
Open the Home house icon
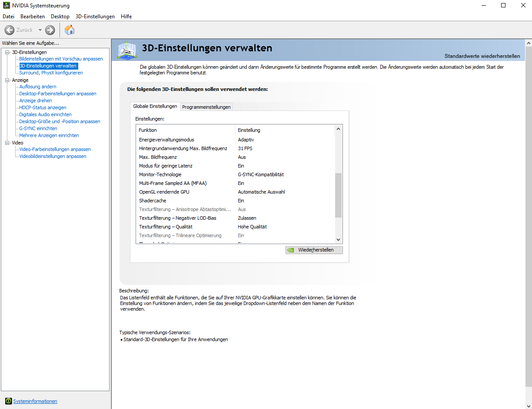click(x=70, y=30)
